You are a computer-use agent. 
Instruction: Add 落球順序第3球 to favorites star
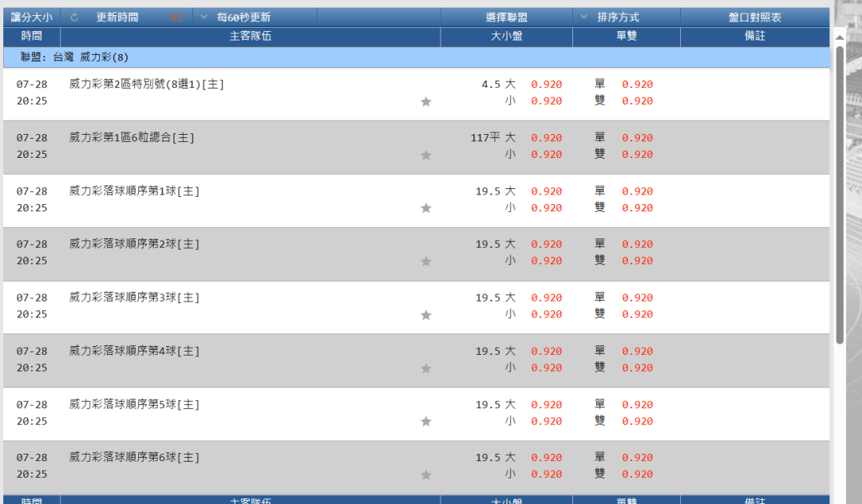[x=426, y=315]
